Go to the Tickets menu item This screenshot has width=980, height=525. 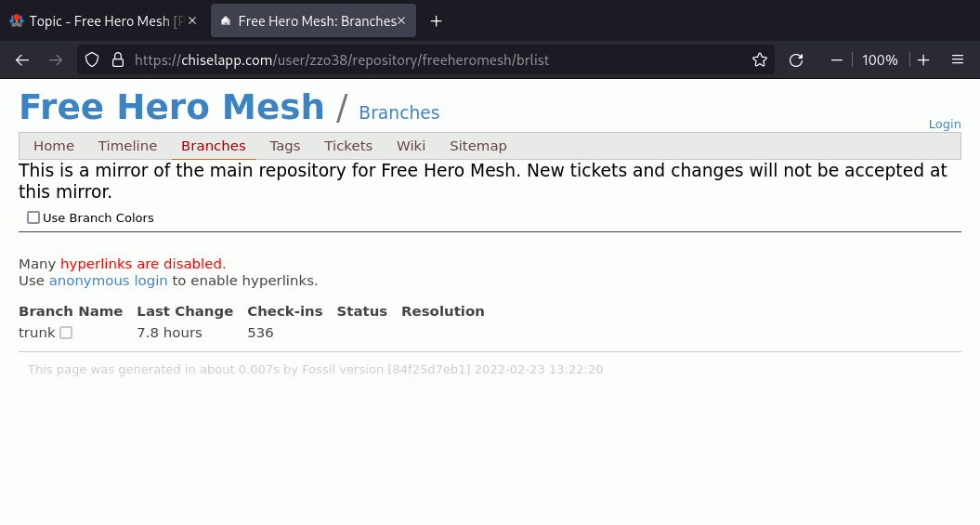348,146
